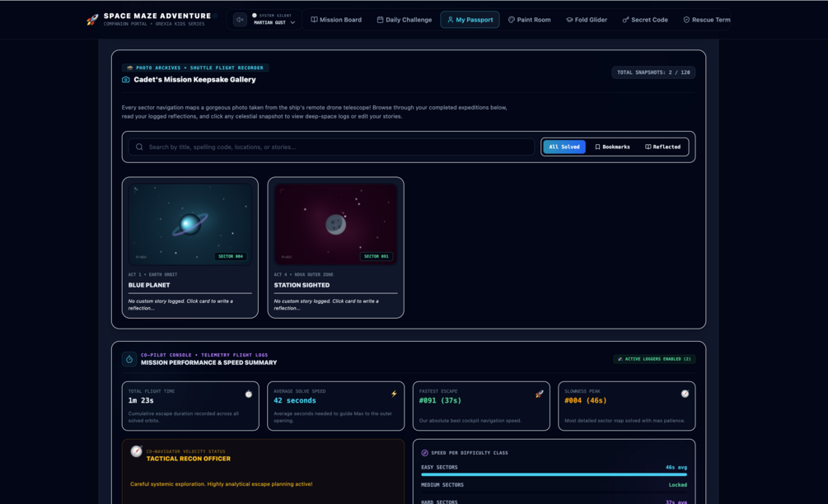Open the Mission Board tab
The image size is (828, 504).
(x=336, y=20)
